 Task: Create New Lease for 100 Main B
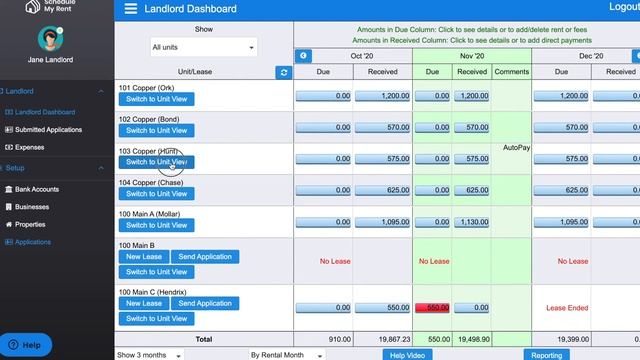144,256
